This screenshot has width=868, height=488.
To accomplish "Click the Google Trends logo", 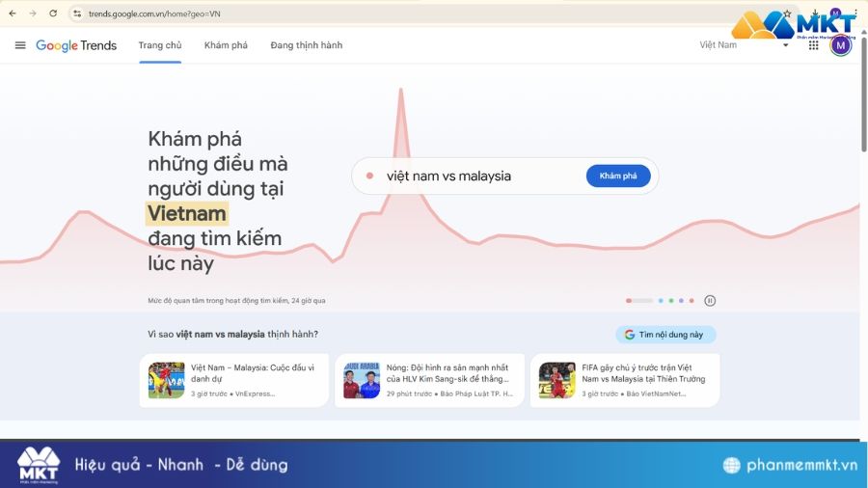I will click(x=76, y=45).
